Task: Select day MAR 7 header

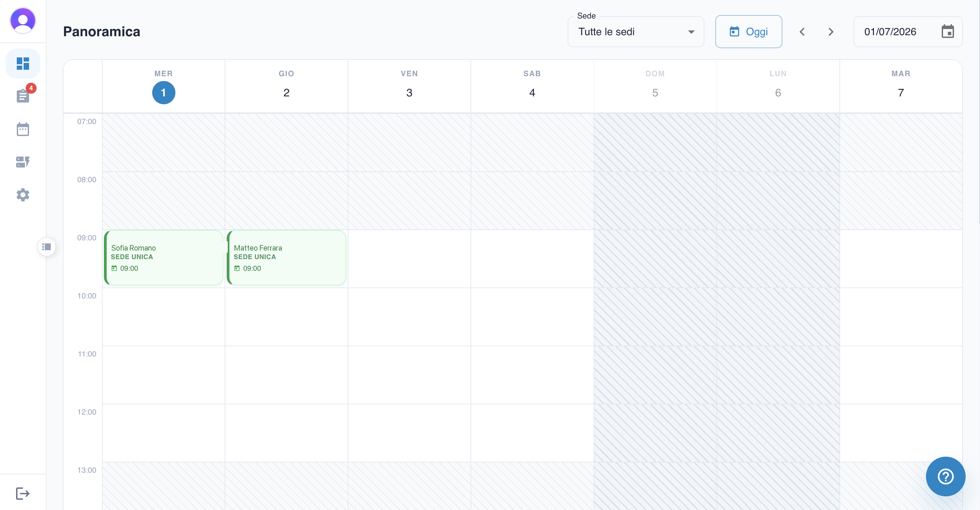Action: (901, 86)
